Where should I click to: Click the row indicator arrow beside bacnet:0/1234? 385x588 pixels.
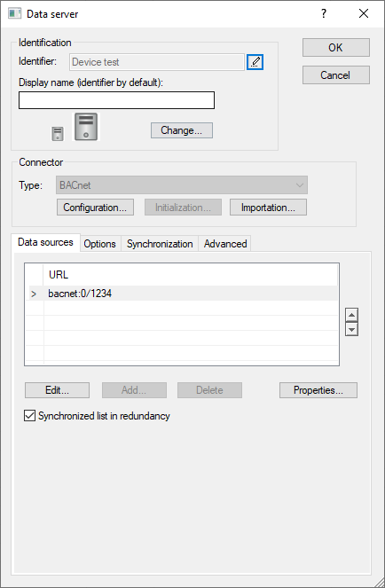(34, 294)
